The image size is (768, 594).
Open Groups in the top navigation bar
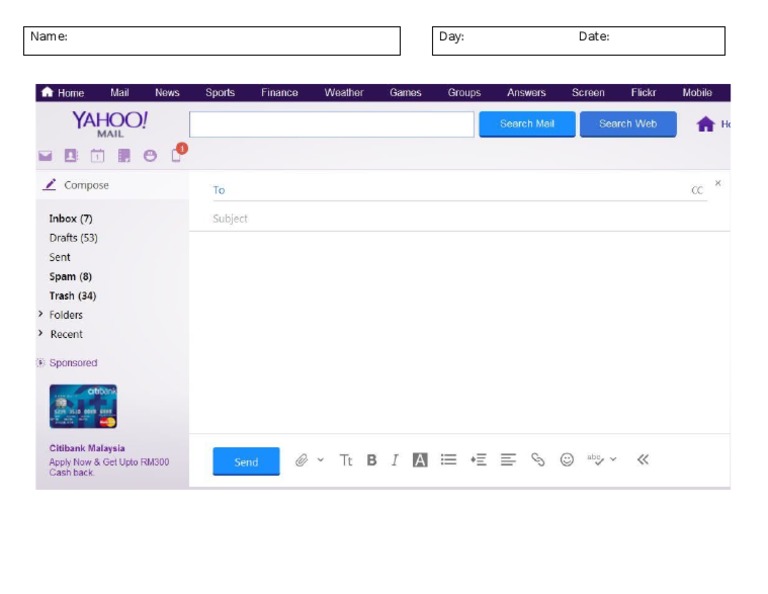464,93
